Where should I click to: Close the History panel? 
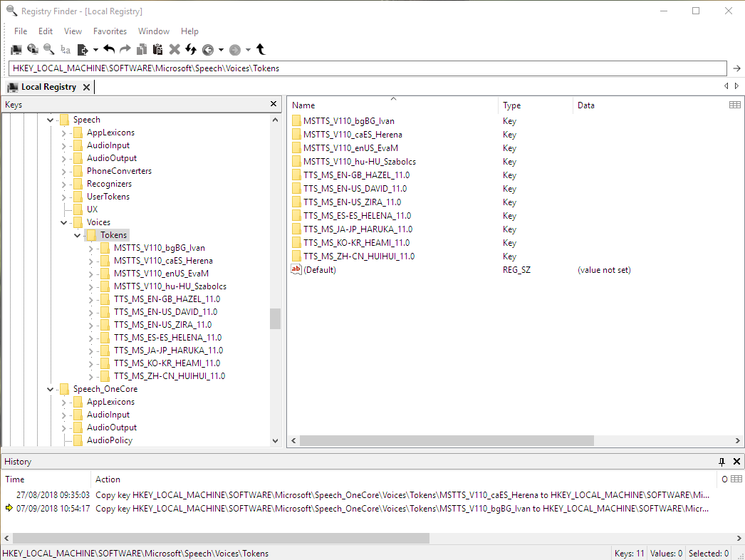[x=736, y=462]
